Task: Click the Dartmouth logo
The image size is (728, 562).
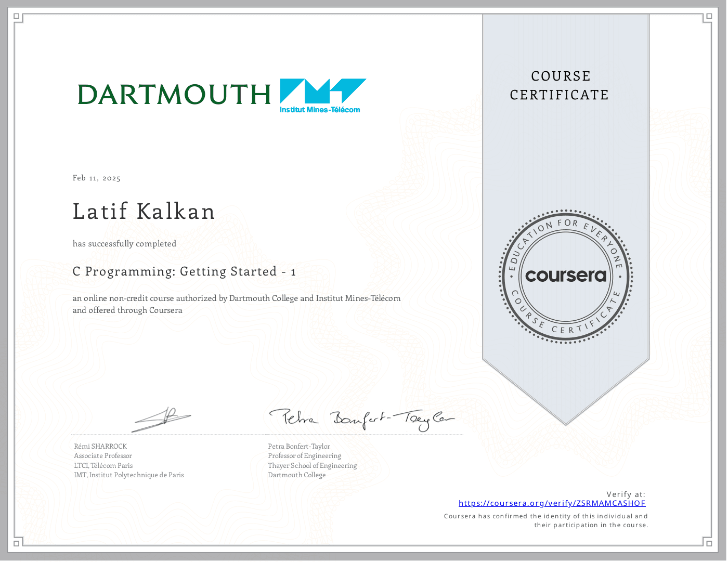Action: tap(174, 95)
